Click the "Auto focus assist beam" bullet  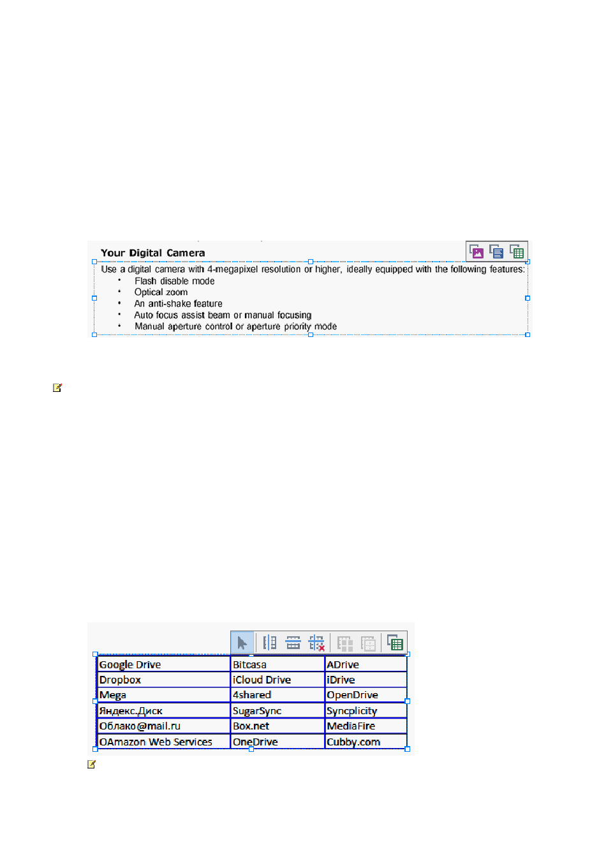pos(223,315)
